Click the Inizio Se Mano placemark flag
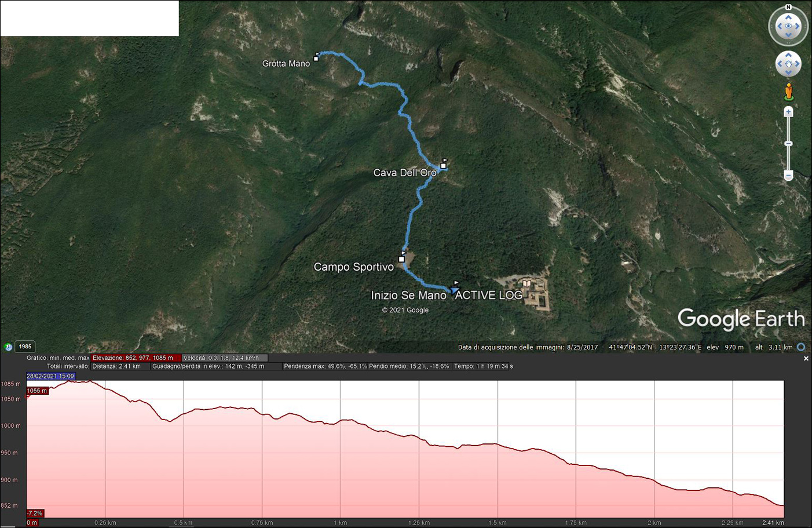 click(x=456, y=283)
